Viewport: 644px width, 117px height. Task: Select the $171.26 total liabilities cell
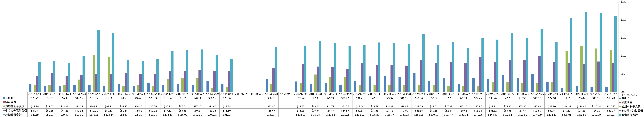94,115
